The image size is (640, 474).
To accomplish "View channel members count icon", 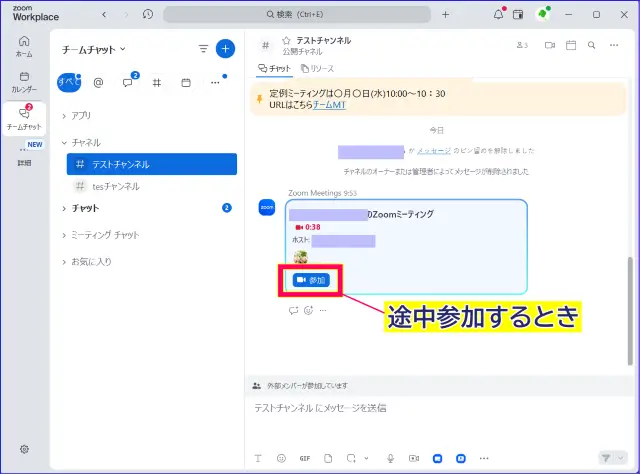I will (x=522, y=45).
